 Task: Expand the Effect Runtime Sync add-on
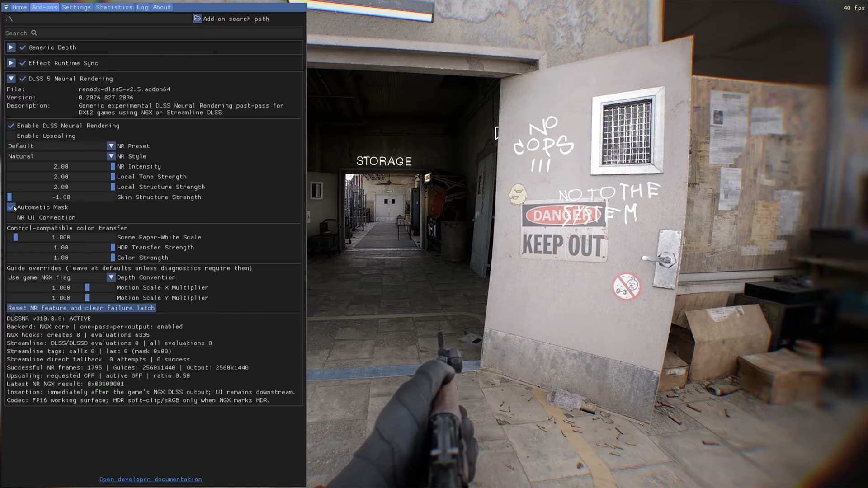11,63
